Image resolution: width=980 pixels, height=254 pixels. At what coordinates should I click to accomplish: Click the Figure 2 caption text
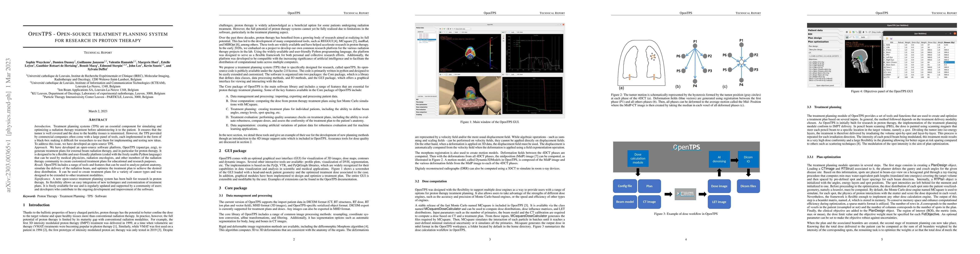pos(686,100)
